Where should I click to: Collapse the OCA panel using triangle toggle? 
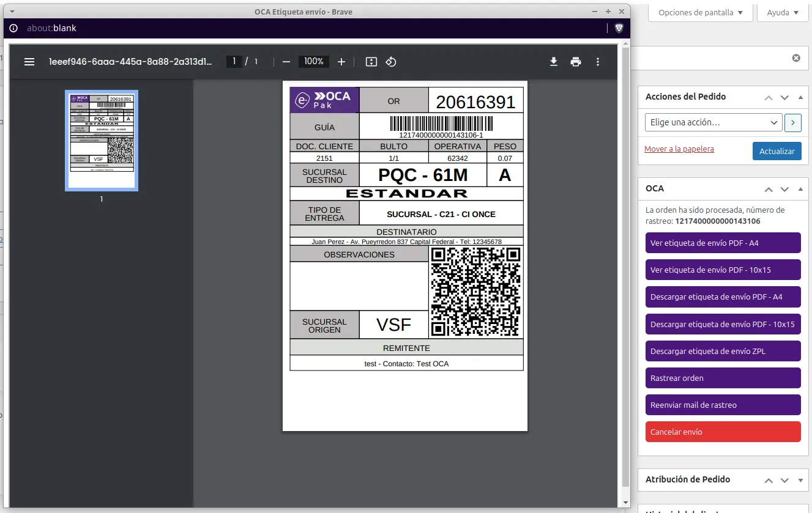click(800, 189)
